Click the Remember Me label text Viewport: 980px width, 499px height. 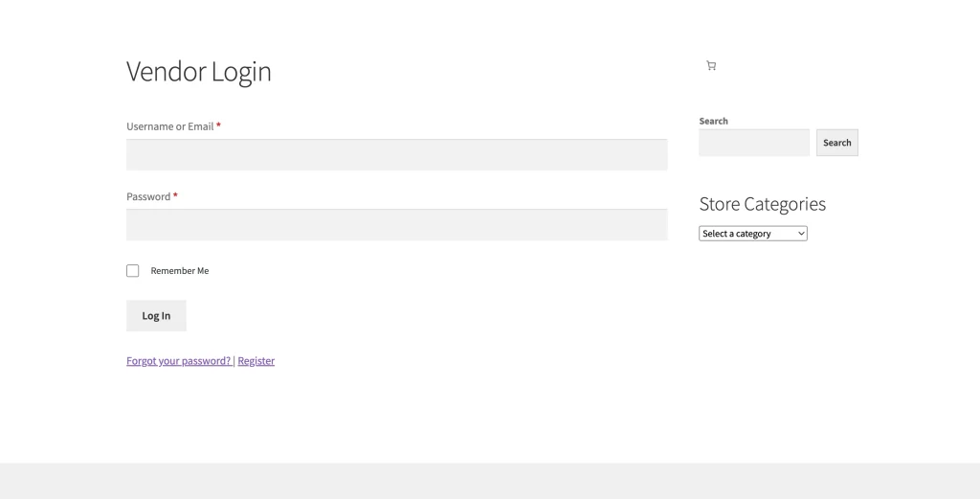click(x=179, y=271)
